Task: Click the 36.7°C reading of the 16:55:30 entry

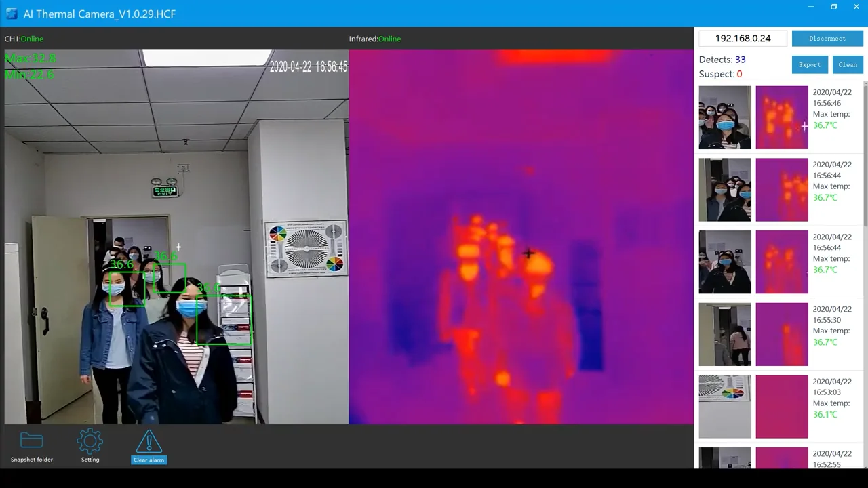Action: (x=825, y=342)
